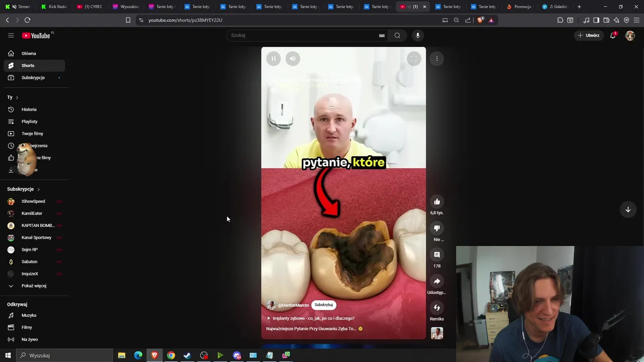644x362 pixels.
Task: Open browser extensions puzzle icon
Action: click(x=560, y=20)
